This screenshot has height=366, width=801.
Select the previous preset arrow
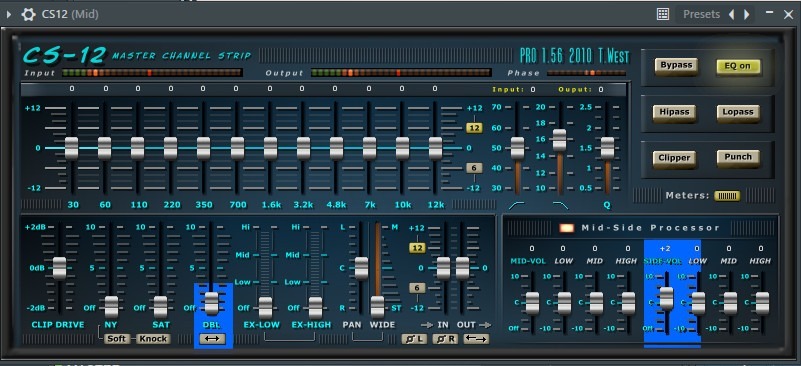732,14
